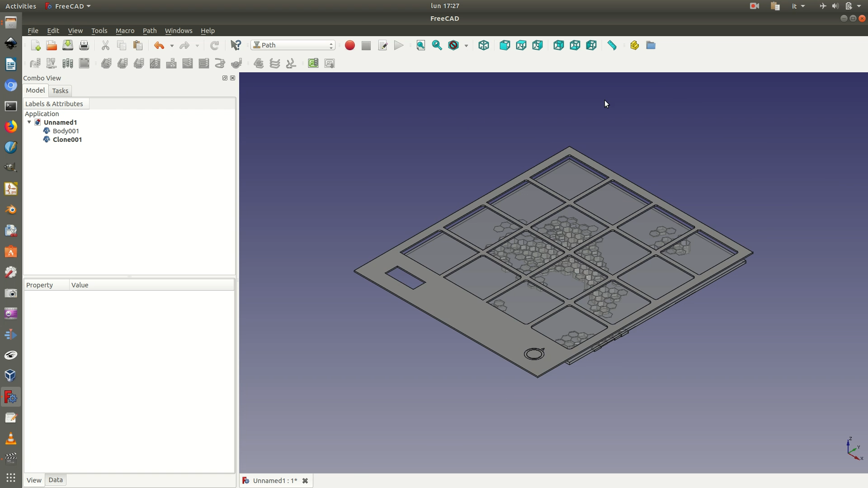
Task: Refresh the document with the Recompute icon
Action: [x=215, y=45]
